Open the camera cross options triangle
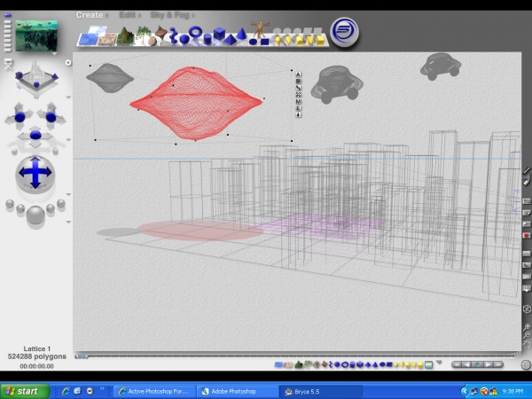The width and height of the screenshot is (532, 399). point(68,140)
